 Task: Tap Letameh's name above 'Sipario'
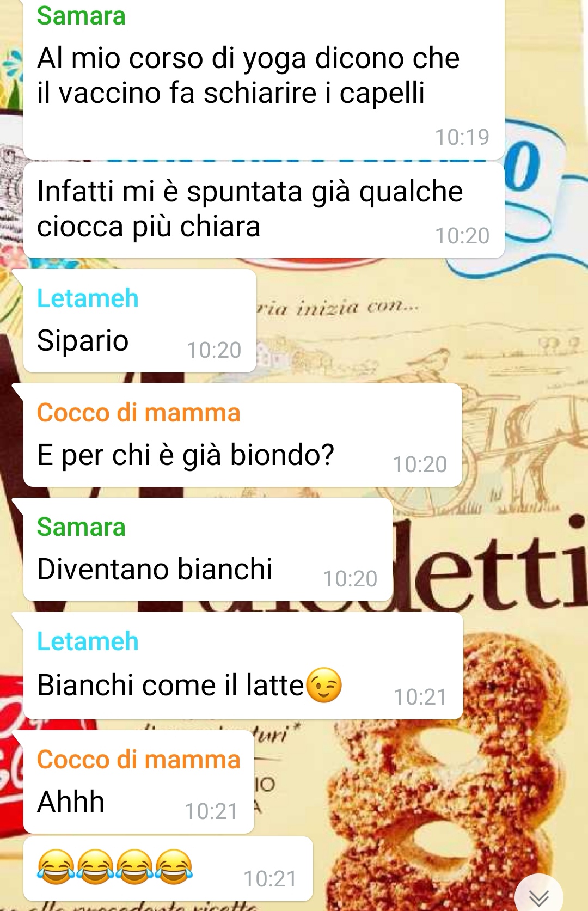(88, 298)
